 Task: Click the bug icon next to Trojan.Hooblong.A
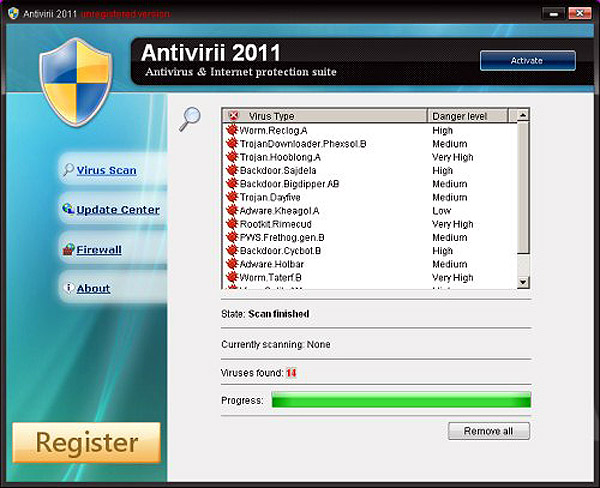[232, 157]
